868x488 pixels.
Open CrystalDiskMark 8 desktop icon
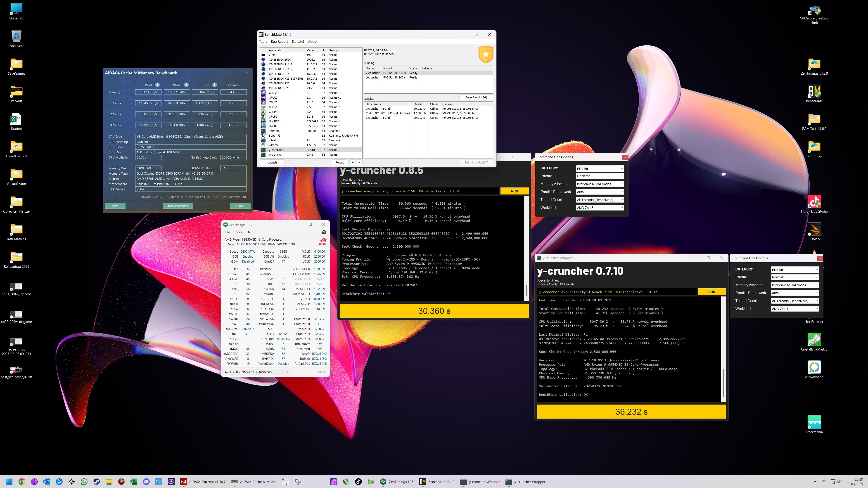click(814, 342)
